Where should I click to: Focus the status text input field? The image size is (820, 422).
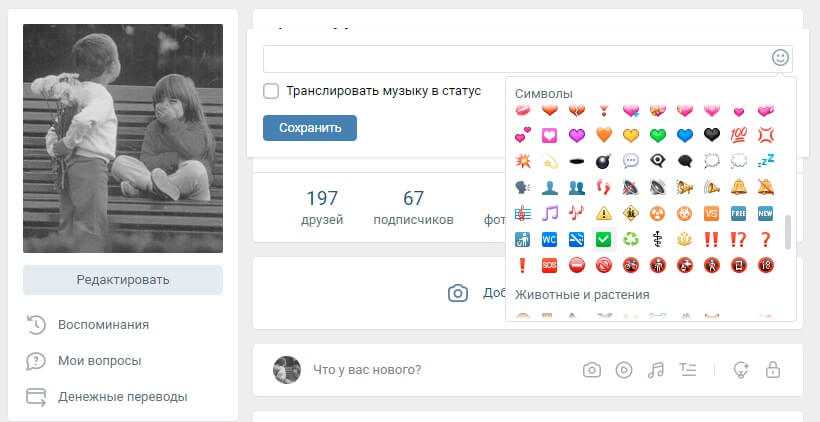517,59
